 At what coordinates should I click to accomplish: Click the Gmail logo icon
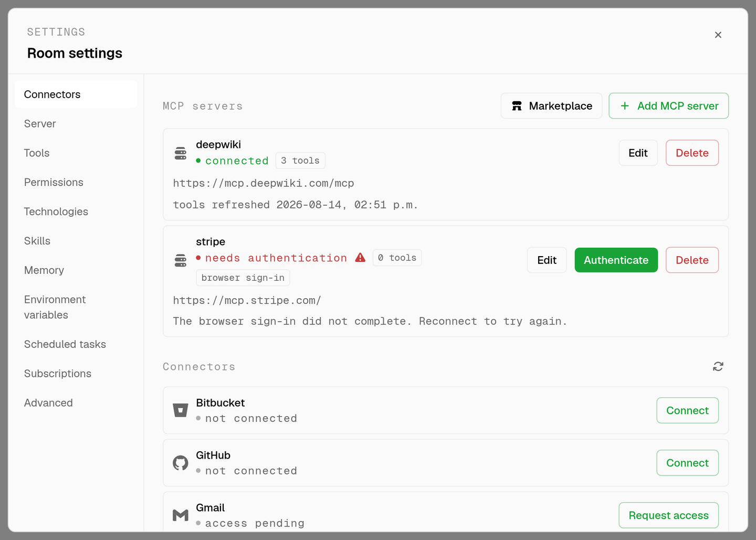click(x=181, y=515)
